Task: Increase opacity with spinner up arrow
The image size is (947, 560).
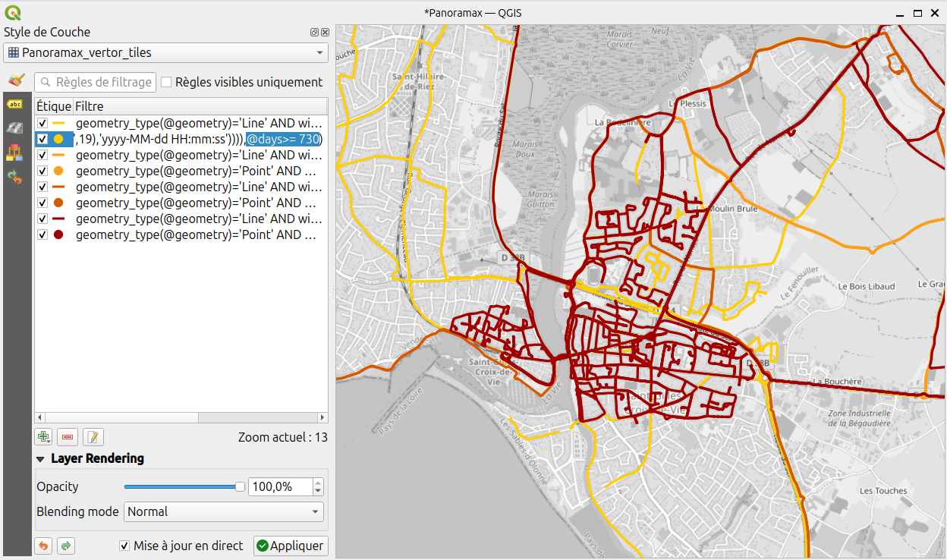Action: click(x=318, y=483)
